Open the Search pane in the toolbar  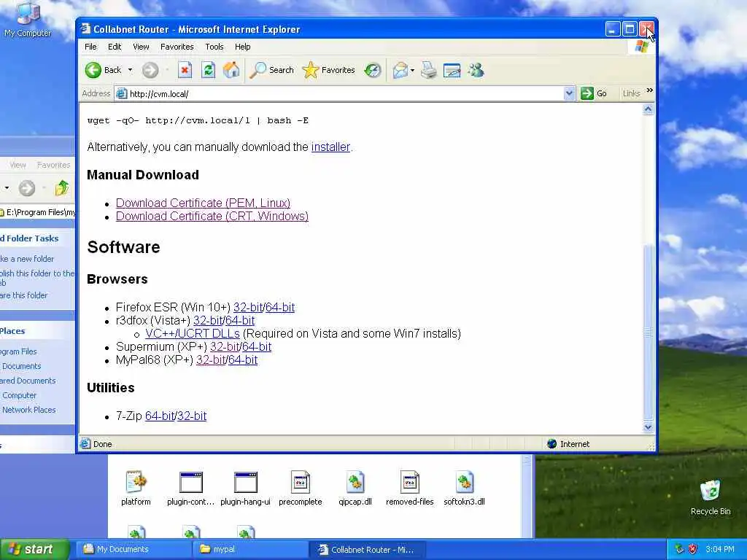[x=271, y=70]
